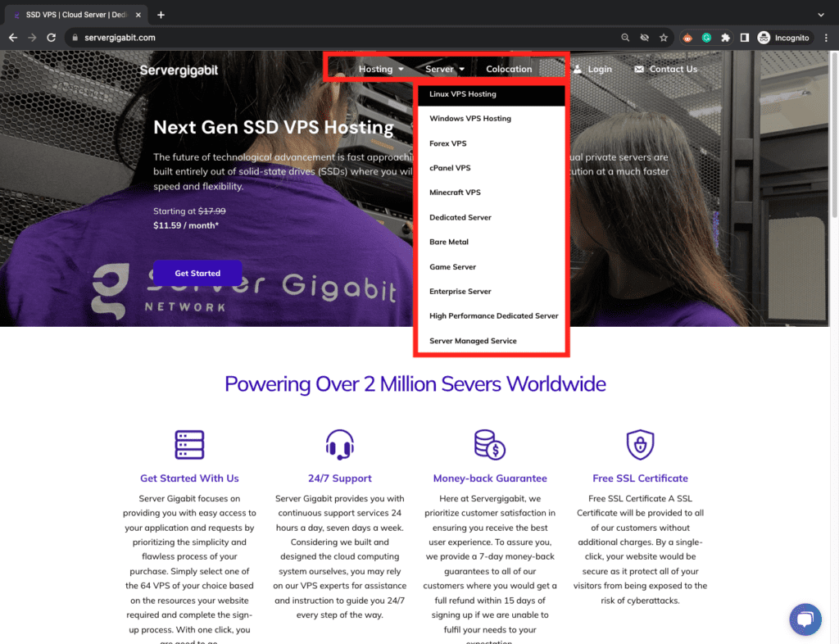Image resolution: width=839 pixels, height=644 pixels.
Task: Click the Servergigabit logo
Action: click(x=178, y=70)
